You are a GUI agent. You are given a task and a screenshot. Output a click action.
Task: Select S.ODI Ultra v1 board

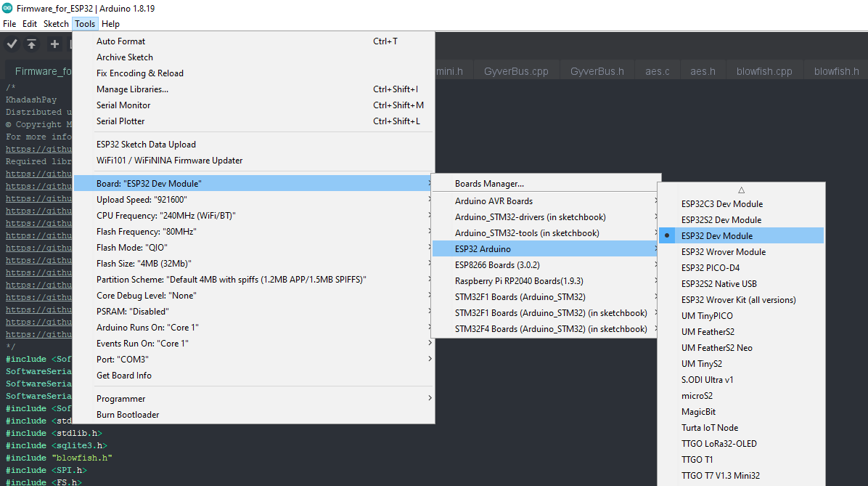click(741, 380)
